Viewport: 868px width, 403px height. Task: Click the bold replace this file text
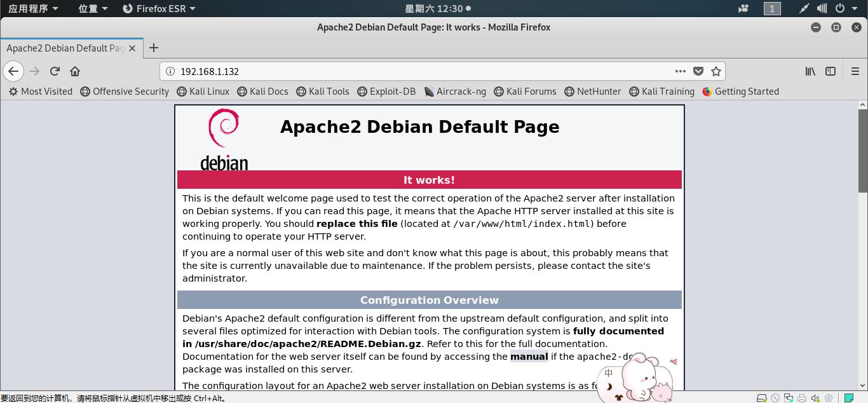357,224
